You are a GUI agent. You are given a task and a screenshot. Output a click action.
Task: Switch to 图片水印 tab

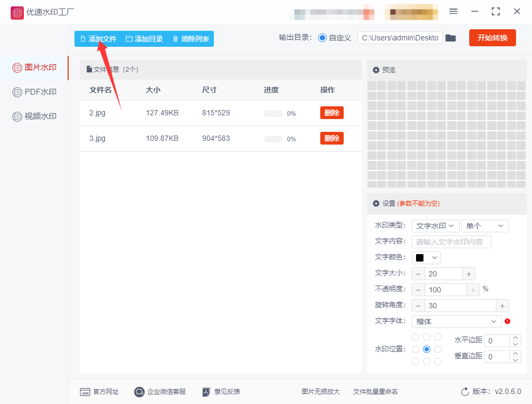pos(34,68)
